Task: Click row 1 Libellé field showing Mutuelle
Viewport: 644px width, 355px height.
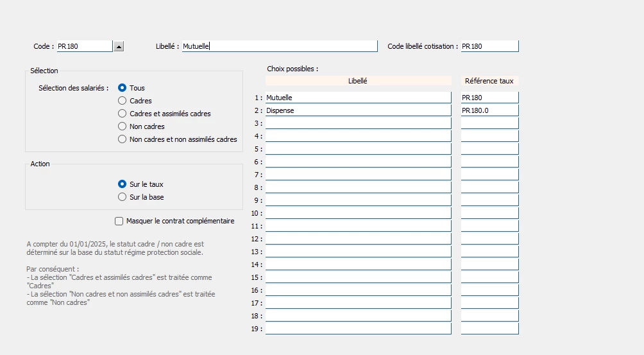Action: tap(358, 98)
